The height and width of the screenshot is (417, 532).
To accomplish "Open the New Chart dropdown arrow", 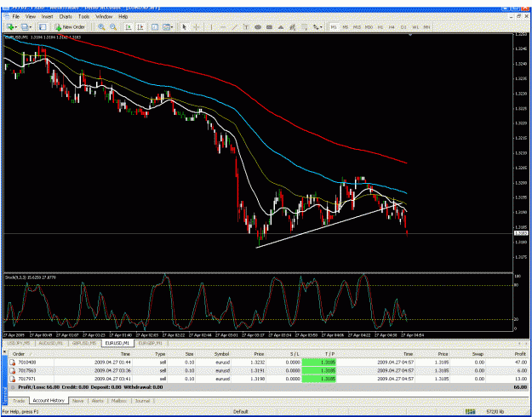I will tap(16, 26).
